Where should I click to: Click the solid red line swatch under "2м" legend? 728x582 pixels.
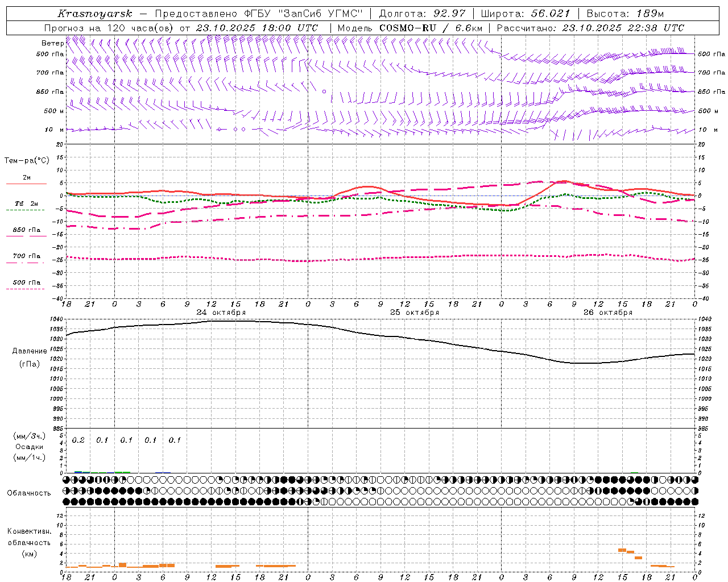pyautogui.click(x=26, y=184)
